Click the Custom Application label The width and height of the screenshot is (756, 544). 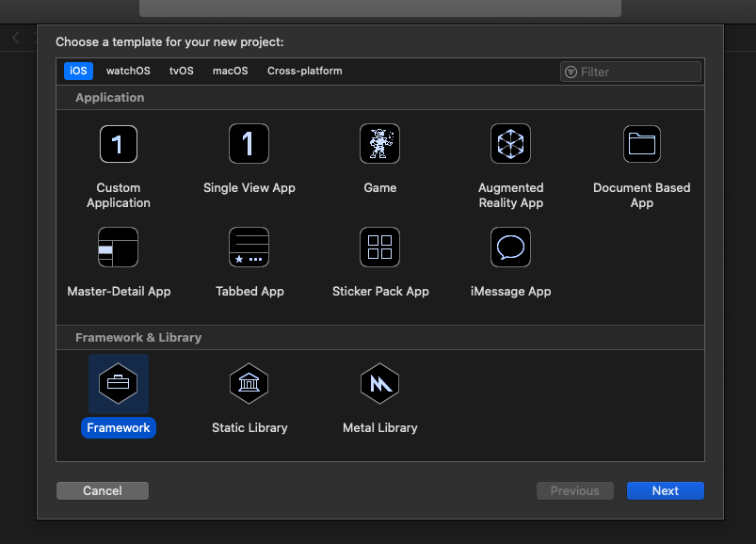click(118, 195)
